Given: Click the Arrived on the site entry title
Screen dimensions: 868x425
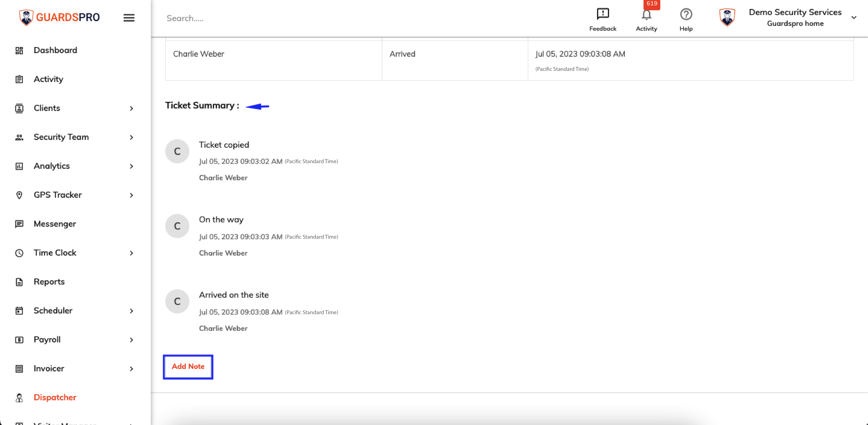Looking at the screenshot, I should pos(234,295).
